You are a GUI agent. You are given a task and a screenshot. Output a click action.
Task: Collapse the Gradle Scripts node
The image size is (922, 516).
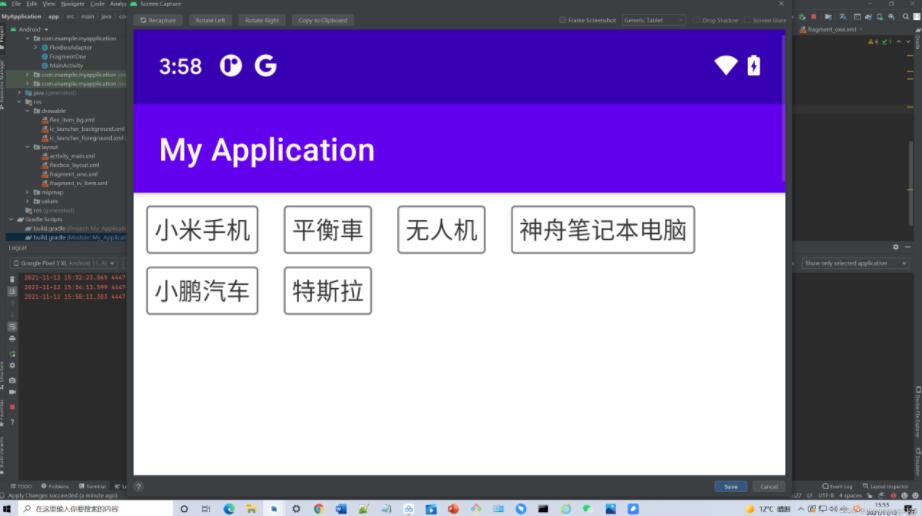point(12,219)
